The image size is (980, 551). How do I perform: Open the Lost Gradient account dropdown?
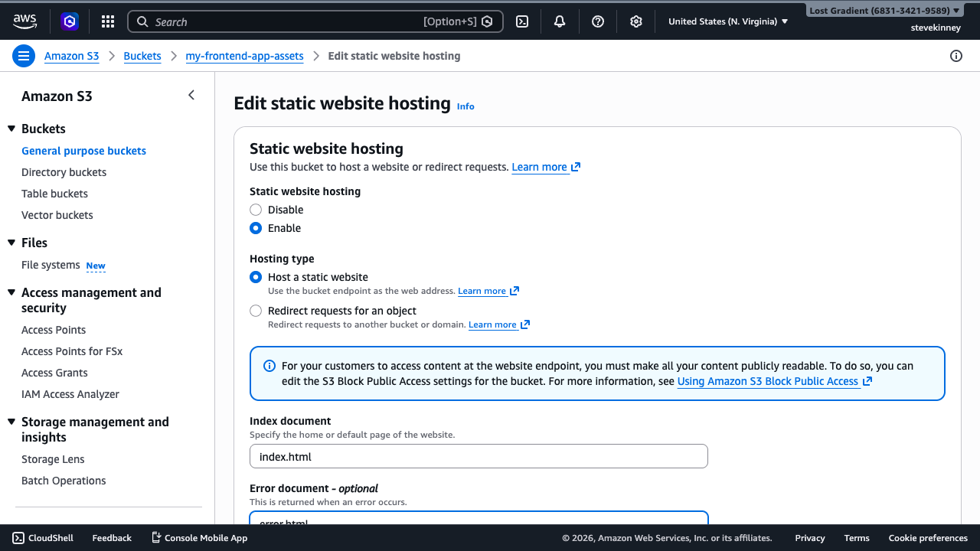pyautogui.click(x=884, y=11)
